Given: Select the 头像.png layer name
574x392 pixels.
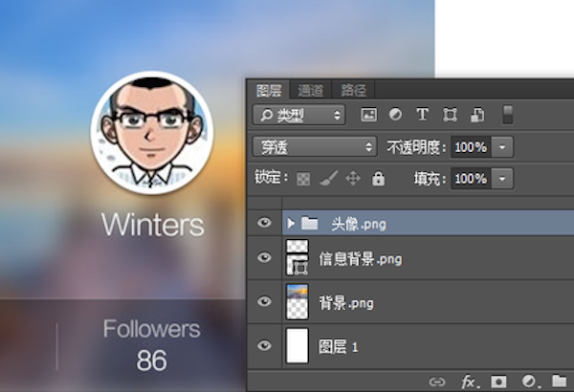Looking at the screenshot, I should click(359, 224).
